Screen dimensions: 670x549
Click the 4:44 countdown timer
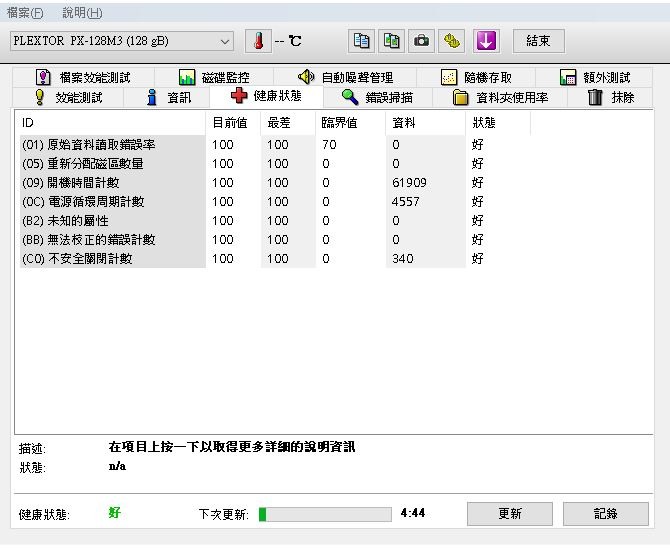coord(413,513)
